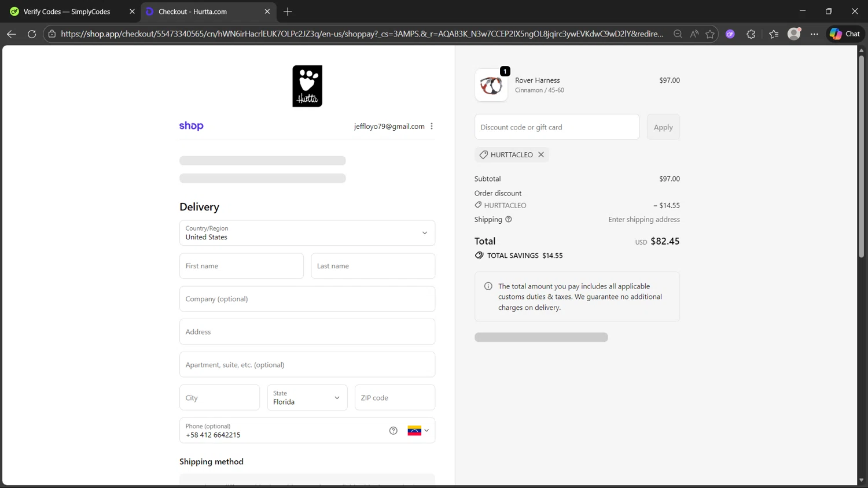Expand the Country/Region dropdown
This screenshot has height=488, width=868.
coord(307,233)
